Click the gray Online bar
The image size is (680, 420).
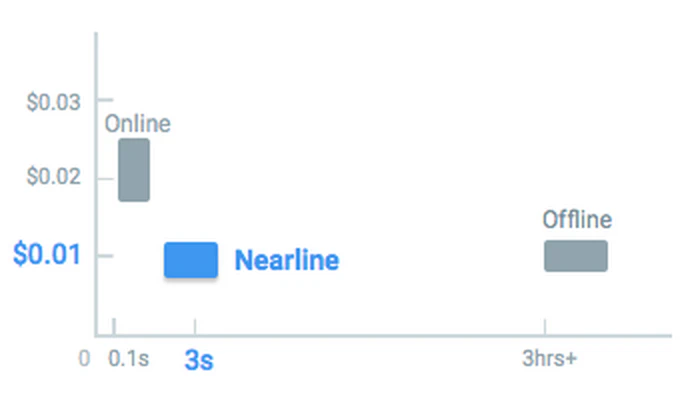(134, 170)
